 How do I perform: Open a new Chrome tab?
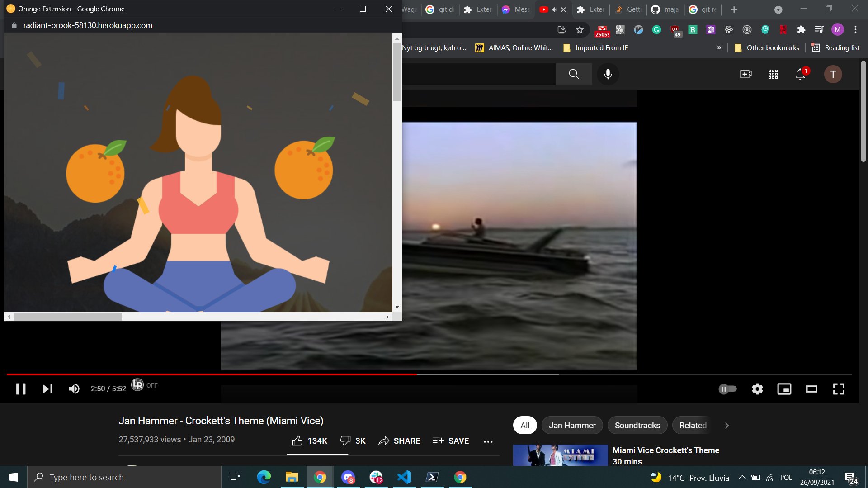tap(734, 9)
